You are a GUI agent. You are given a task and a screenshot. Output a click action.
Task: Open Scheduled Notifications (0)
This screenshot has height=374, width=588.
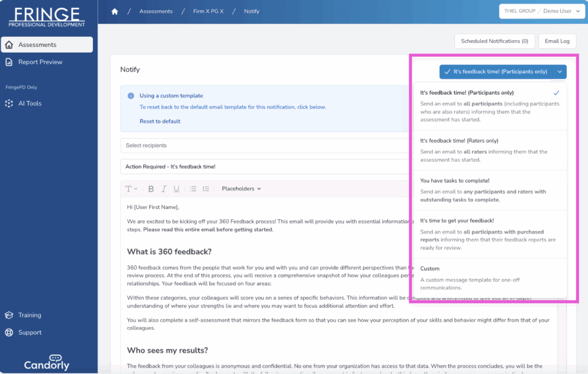(494, 41)
